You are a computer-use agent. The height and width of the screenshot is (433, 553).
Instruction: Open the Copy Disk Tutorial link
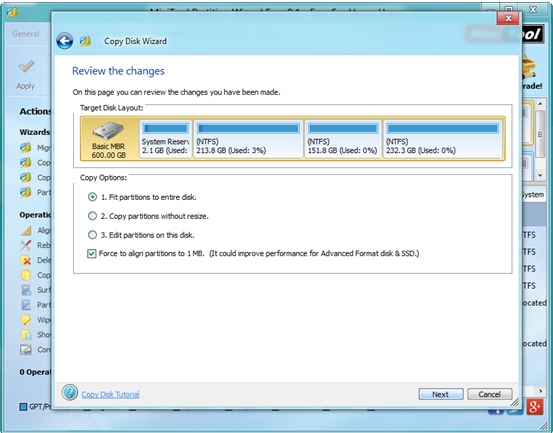110,394
